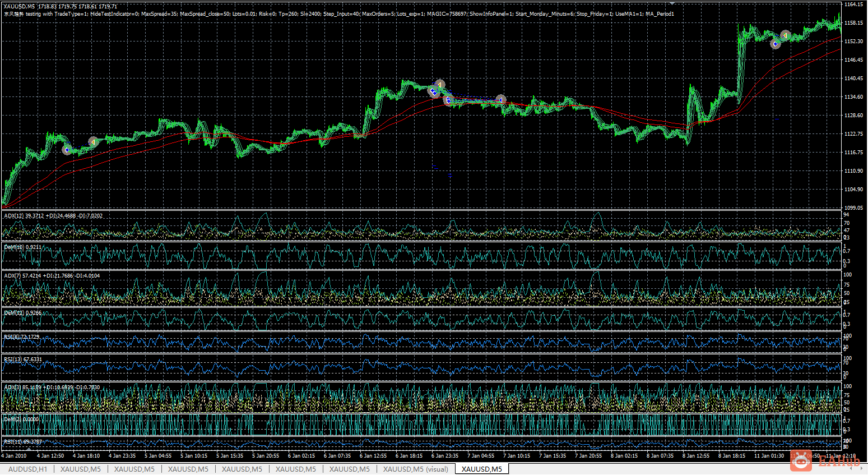868x475 pixels.
Task: Click the 7 Jan 10:15 time label
Action: [517, 456]
